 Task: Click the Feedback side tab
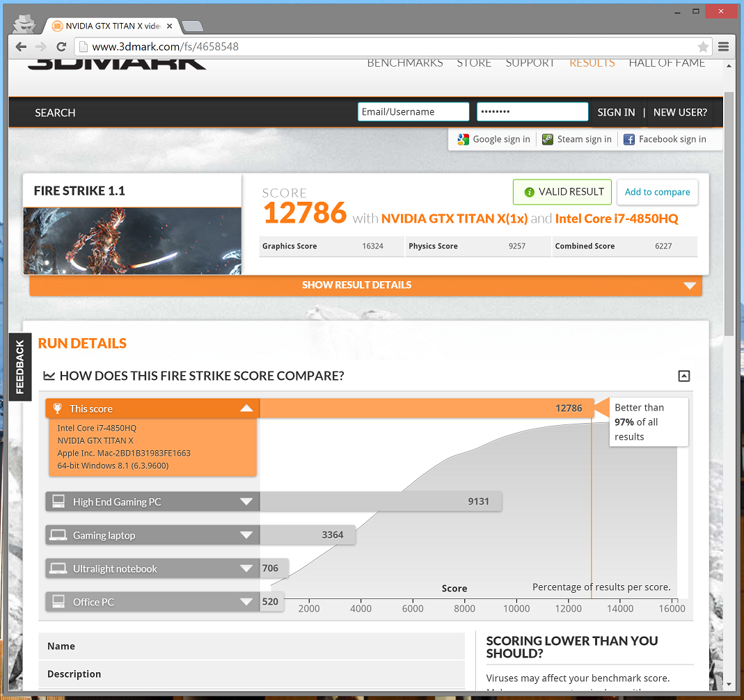pos(20,367)
